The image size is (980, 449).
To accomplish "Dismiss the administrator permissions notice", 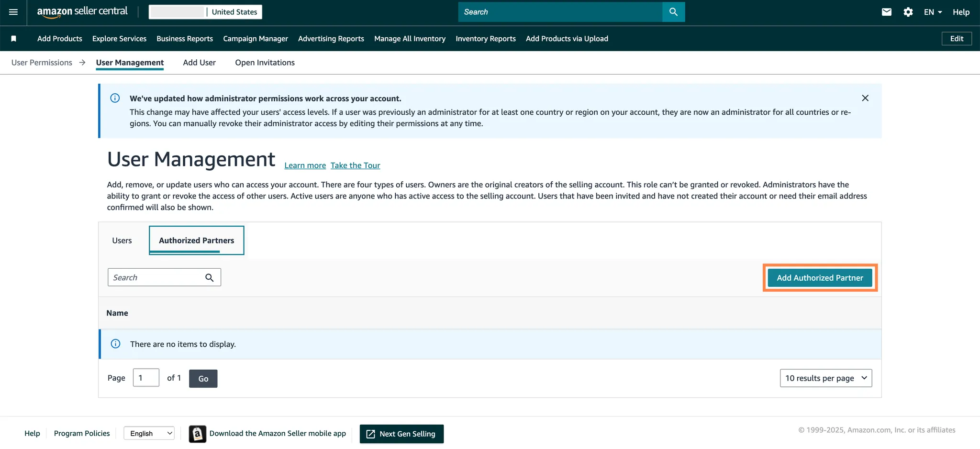I will [865, 98].
